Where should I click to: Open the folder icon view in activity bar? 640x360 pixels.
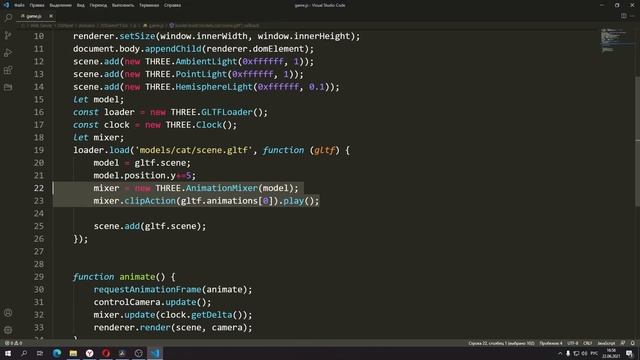pos(8,87)
